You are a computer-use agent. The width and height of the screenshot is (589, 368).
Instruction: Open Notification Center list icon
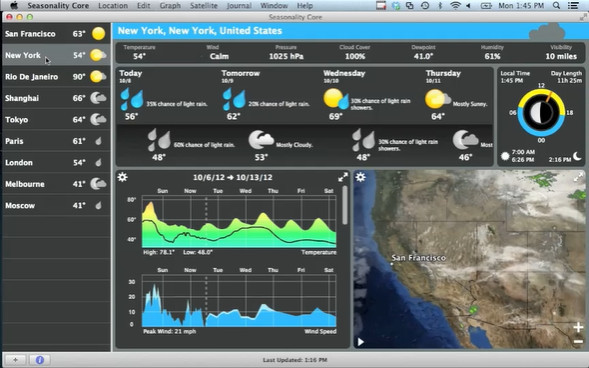[573, 5]
